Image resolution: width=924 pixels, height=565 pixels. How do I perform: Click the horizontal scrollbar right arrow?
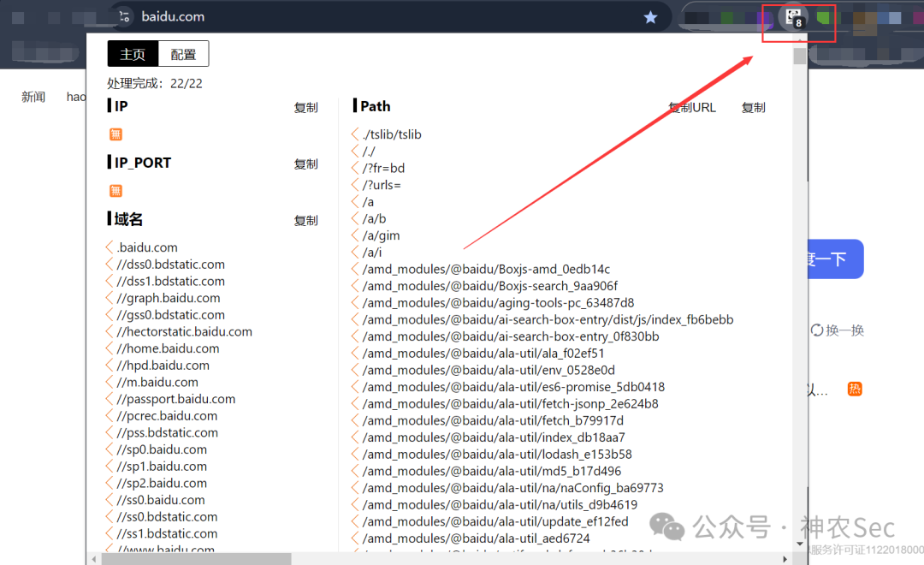[785, 558]
